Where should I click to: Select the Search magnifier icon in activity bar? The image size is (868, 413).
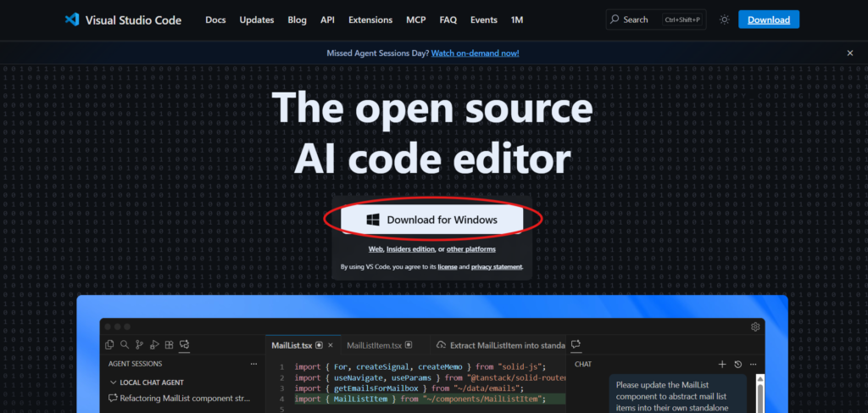(x=125, y=345)
